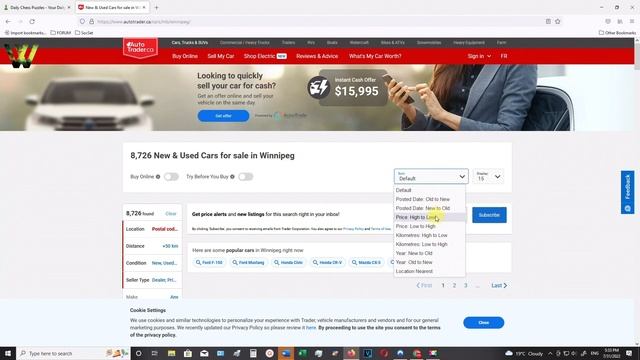This screenshot has width=640, height=360.
Task: Expand the Condition filter row
Action: point(152,263)
